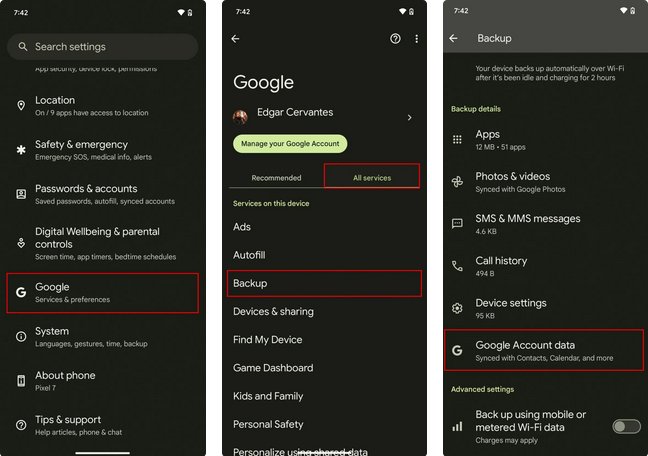
Task: Tap the Safety & emergency asterisk icon
Action: 21,150
